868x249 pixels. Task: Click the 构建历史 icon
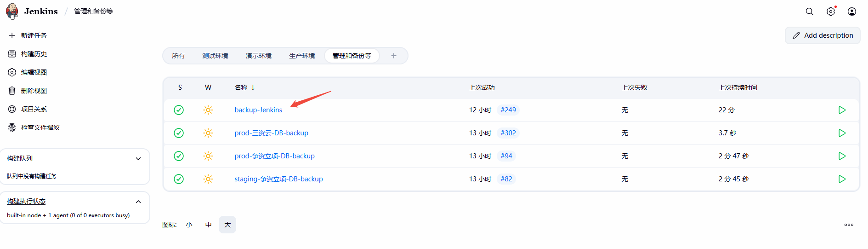[12, 54]
